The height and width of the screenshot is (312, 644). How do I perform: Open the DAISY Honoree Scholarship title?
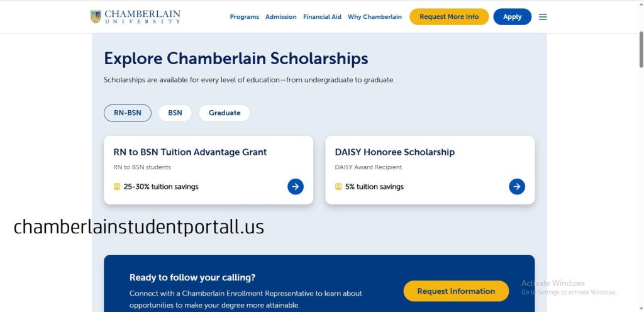(x=394, y=152)
